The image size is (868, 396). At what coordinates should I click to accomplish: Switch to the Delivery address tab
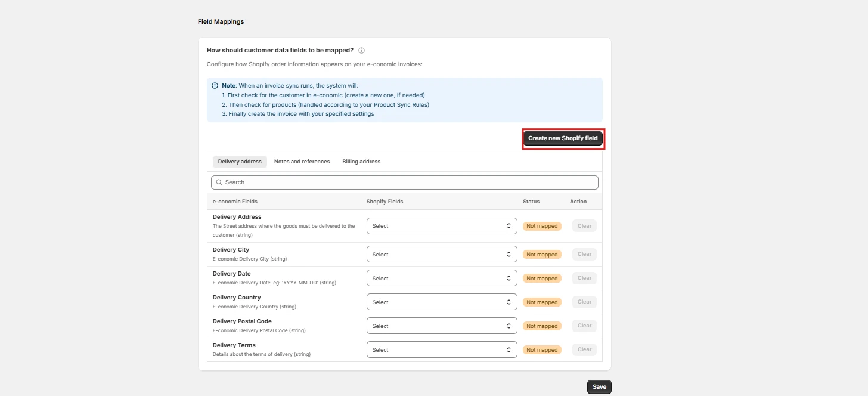coord(240,162)
